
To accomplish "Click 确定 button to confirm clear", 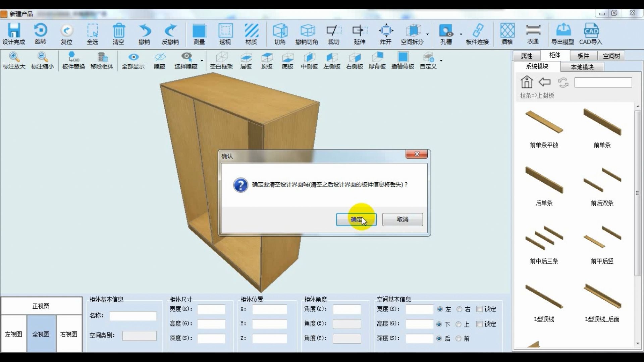I will click(357, 219).
